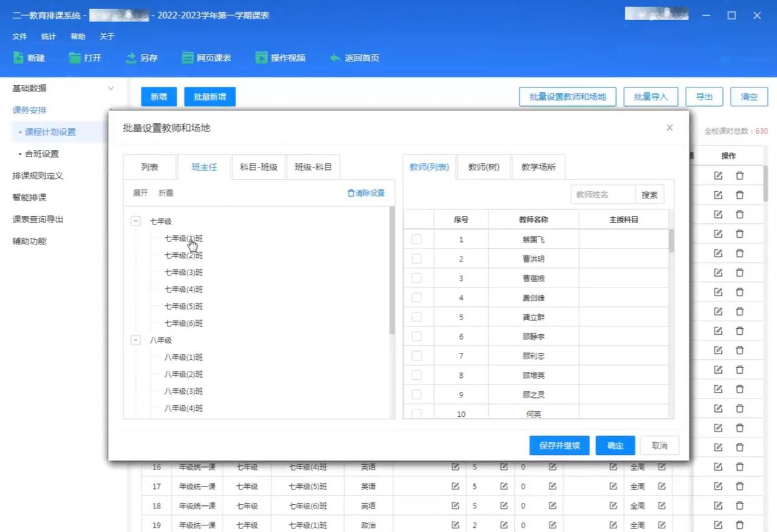Click the 批量导入 button

pos(651,97)
